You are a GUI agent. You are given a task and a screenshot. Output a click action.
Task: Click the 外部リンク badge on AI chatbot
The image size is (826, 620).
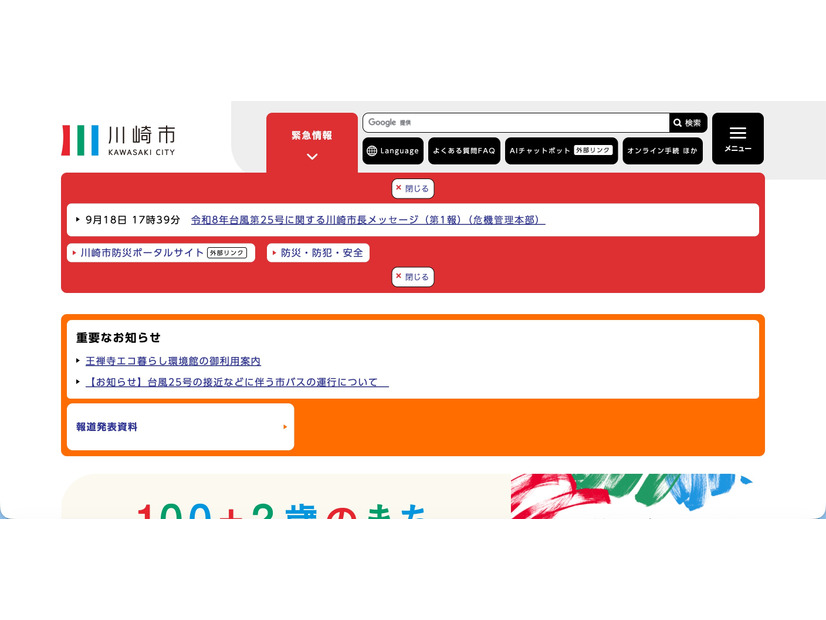[x=593, y=150]
